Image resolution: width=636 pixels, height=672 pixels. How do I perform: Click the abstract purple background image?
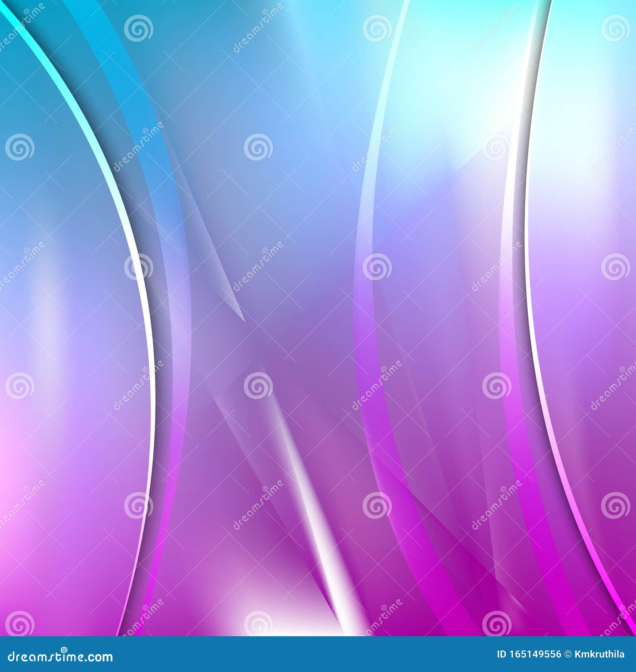[x=318, y=318]
